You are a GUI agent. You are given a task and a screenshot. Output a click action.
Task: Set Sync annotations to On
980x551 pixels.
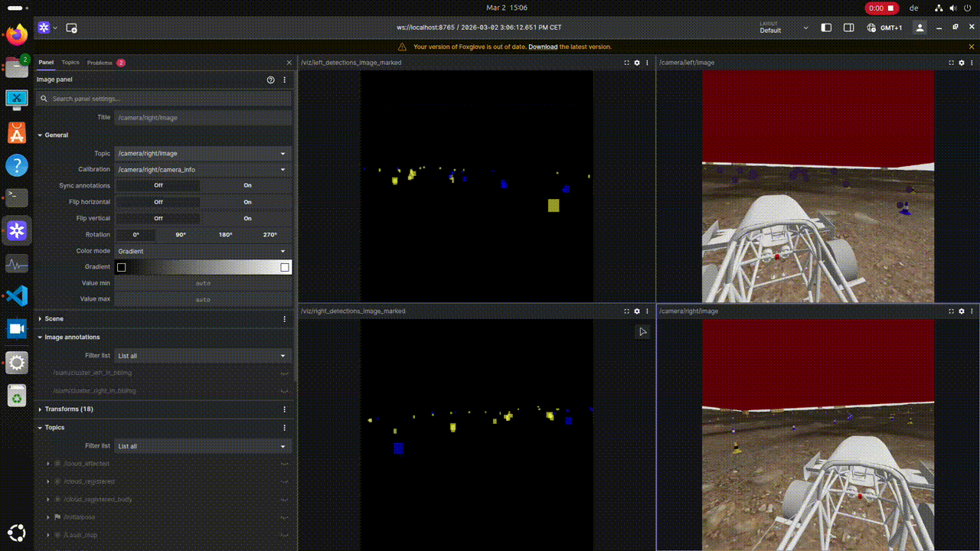tap(247, 185)
